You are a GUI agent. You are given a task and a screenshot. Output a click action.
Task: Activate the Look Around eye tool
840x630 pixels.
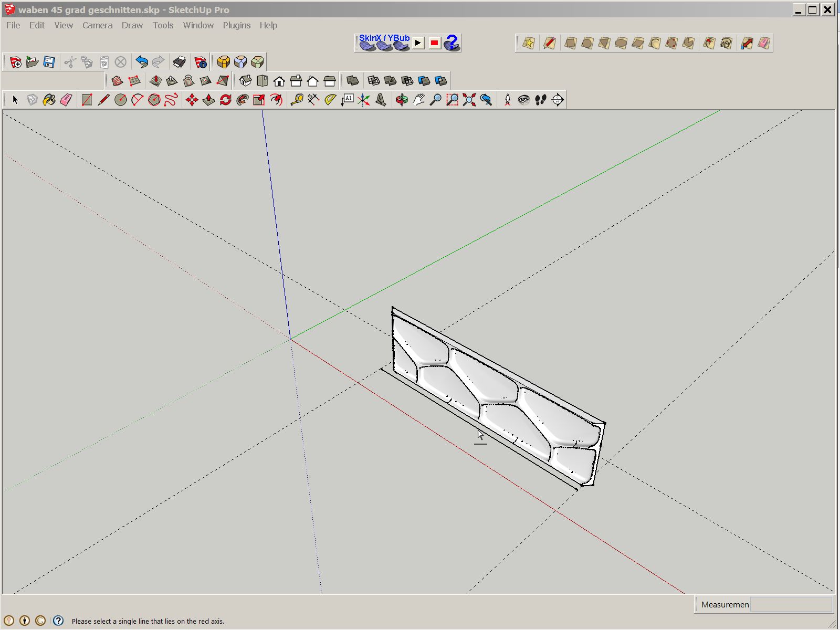(524, 100)
